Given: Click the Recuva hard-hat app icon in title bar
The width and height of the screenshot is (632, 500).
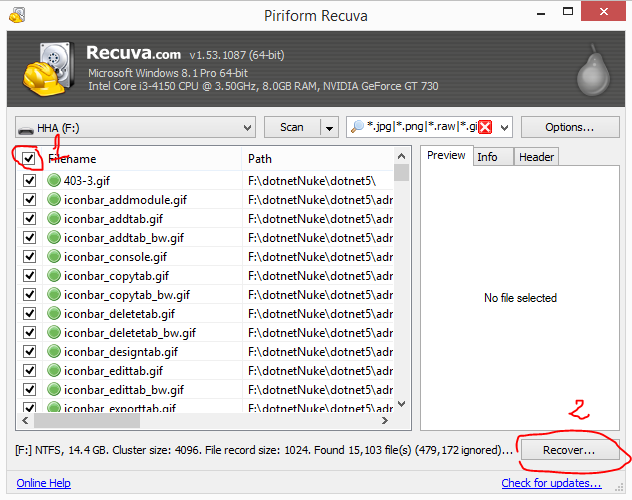Looking at the screenshot, I should [17, 15].
